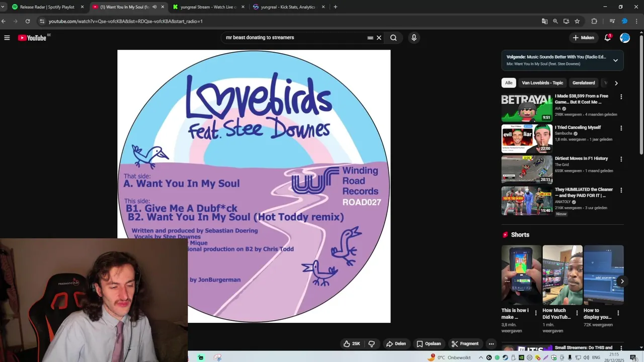Close the yungreal Kick Stats tab
The width and height of the screenshot is (644, 362).
click(x=323, y=7)
